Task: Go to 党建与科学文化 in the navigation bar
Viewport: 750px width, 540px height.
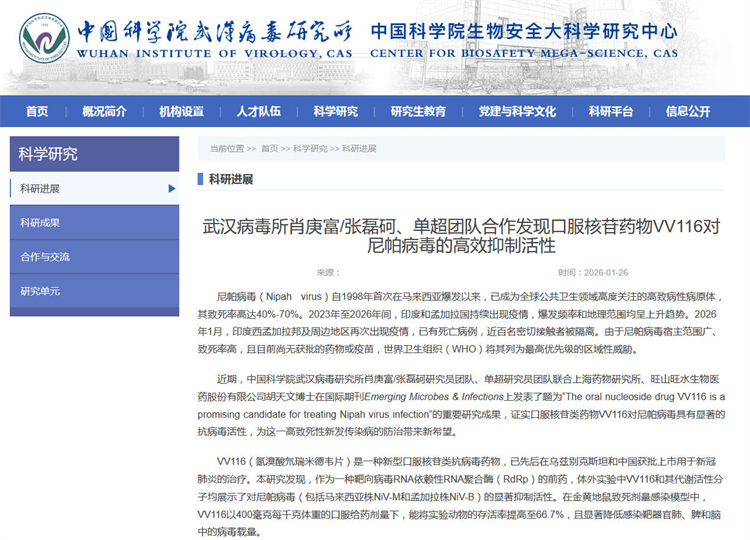Action: point(517,111)
